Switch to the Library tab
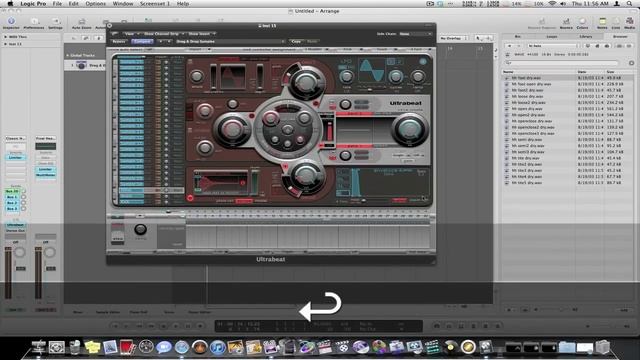The image size is (640, 360). tap(586, 37)
